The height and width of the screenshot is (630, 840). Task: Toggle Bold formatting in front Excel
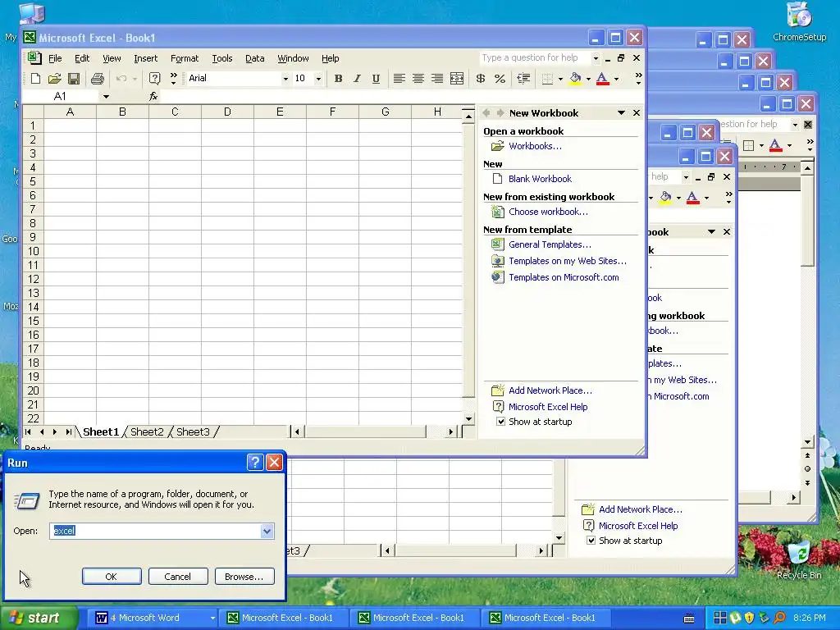338,79
